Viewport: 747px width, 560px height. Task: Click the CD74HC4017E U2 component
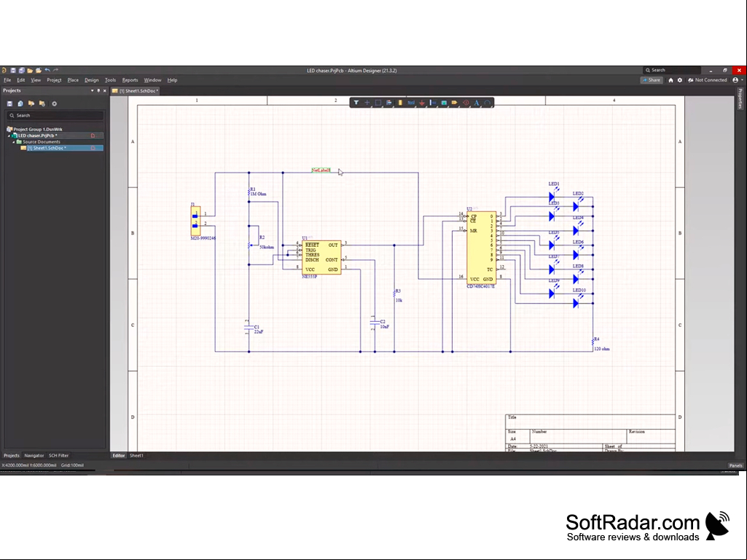point(481,248)
